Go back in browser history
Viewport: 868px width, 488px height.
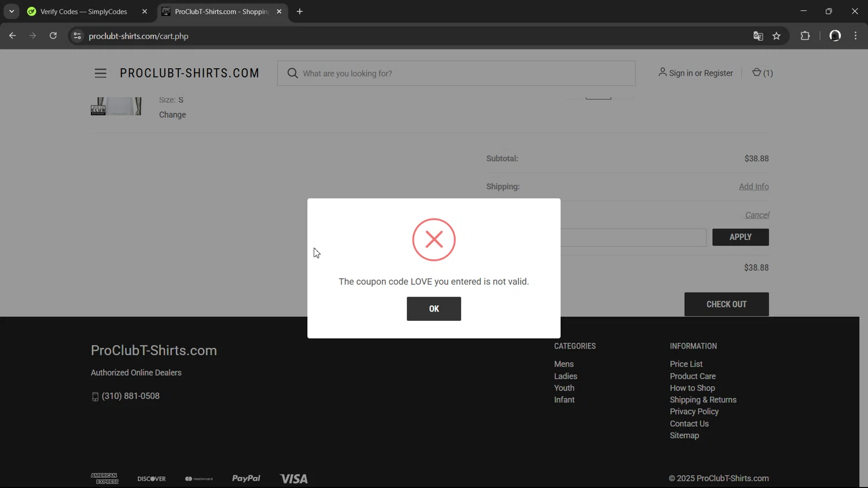[x=13, y=36]
